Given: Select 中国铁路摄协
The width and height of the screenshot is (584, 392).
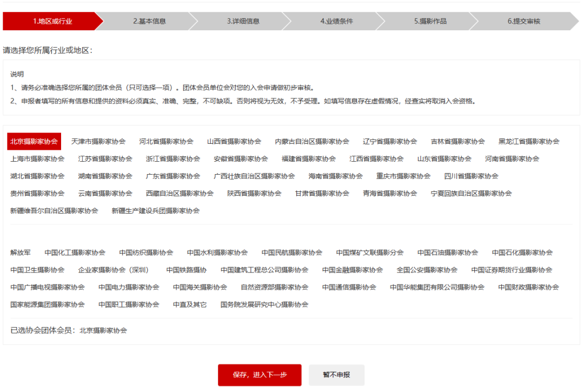Looking at the screenshot, I should 186,270.
